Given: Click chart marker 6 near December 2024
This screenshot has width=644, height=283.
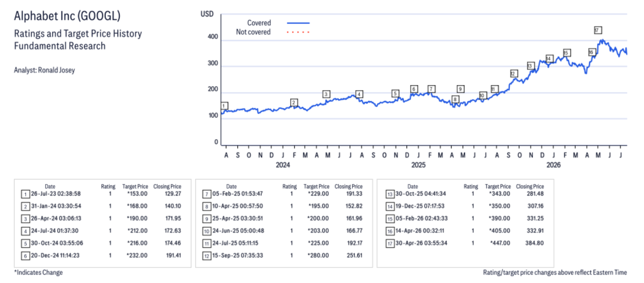Looking at the screenshot, I should click(x=414, y=89).
